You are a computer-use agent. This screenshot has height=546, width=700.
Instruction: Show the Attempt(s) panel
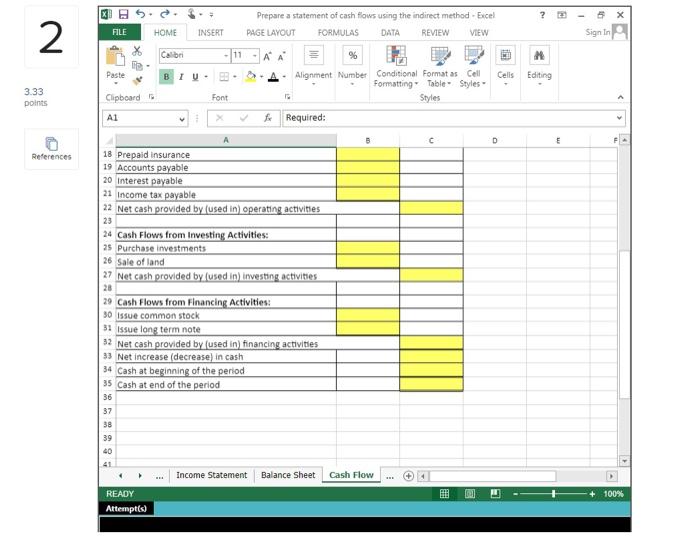point(126,508)
